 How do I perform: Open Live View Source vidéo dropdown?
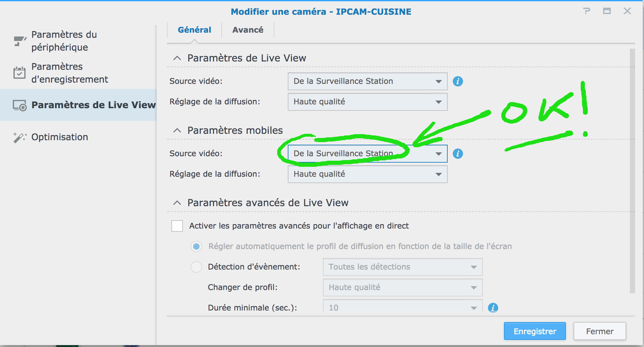click(x=367, y=81)
